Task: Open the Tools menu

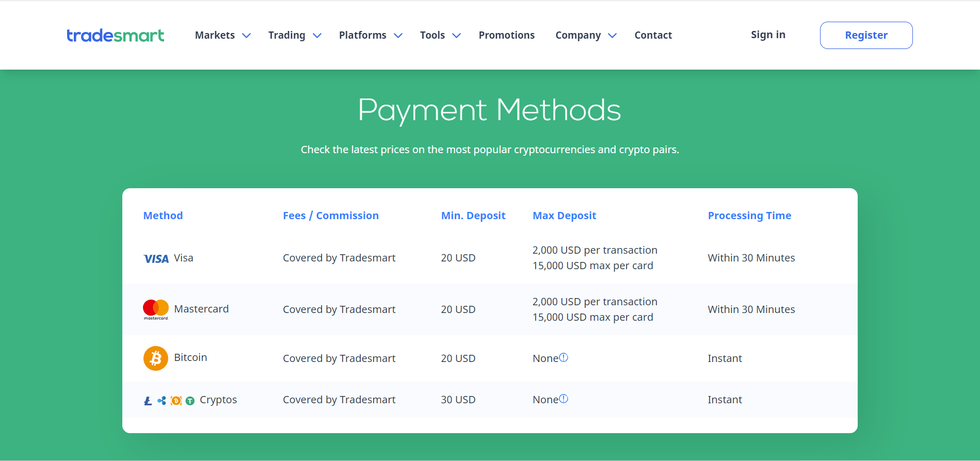Action: tap(432, 35)
